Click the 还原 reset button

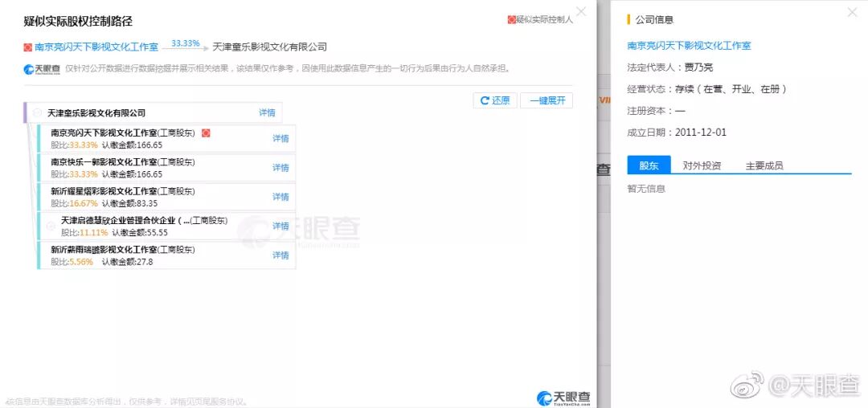(x=495, y=100)
